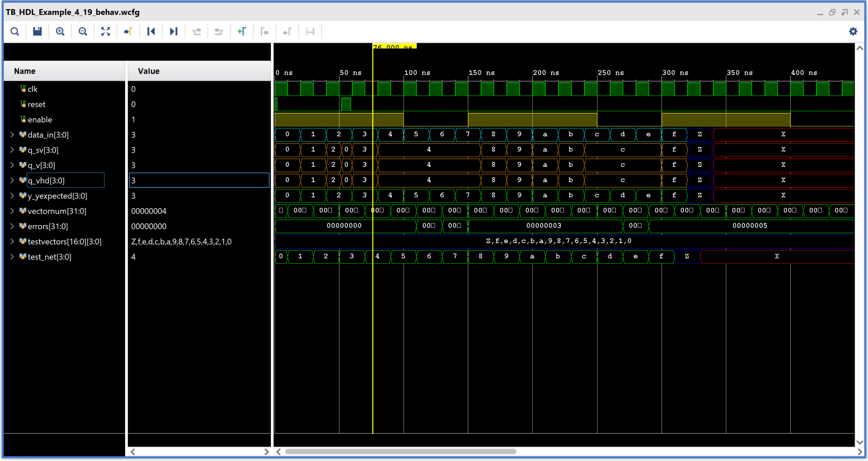Select the clk signal row
The image size is (868, 461).
33,89
